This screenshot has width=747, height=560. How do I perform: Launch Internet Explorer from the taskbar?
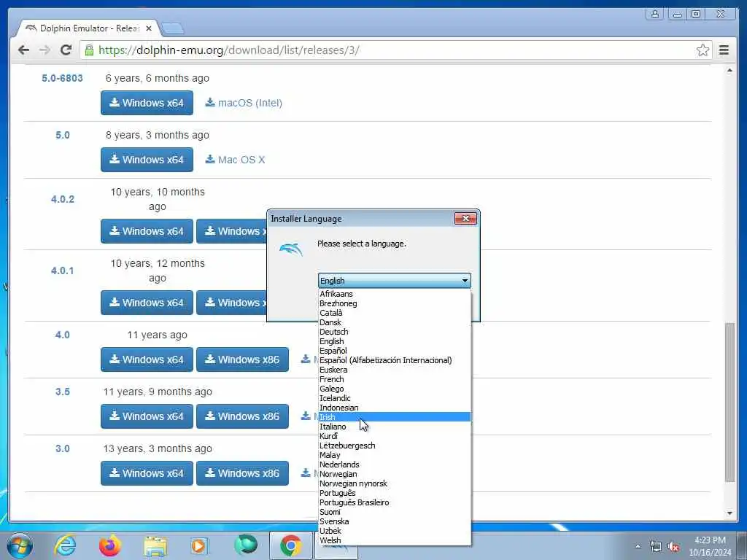(x=65, y=545)
